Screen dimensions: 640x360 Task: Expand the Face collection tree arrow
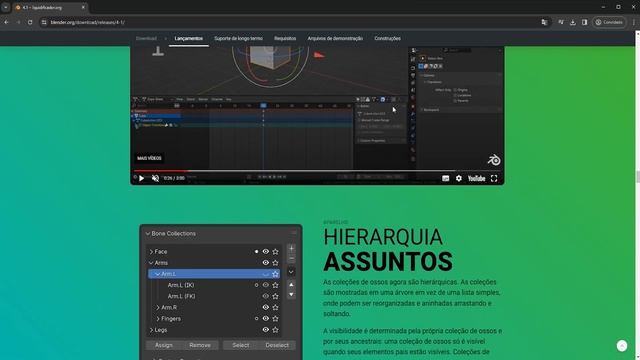(151, 252)
